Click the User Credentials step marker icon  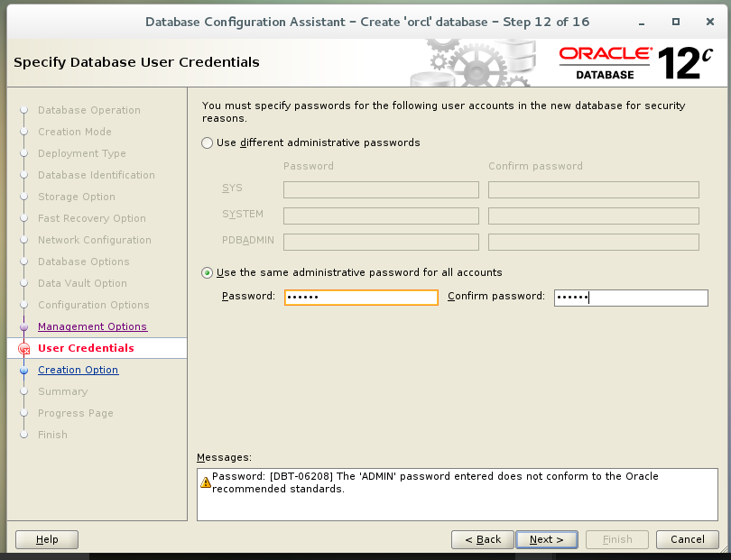(x=24, y=347)
